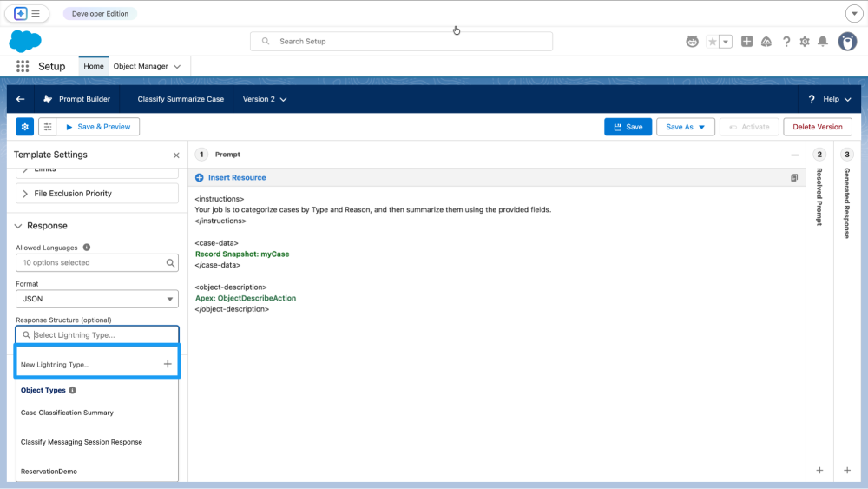Expand File Exclusion Priority section

click(x=97, y=194)
